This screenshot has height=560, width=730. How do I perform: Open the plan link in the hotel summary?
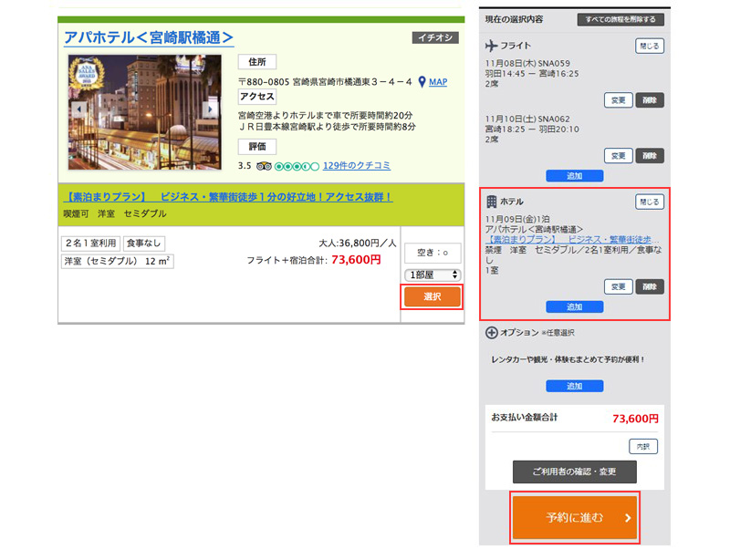[572, 240]
